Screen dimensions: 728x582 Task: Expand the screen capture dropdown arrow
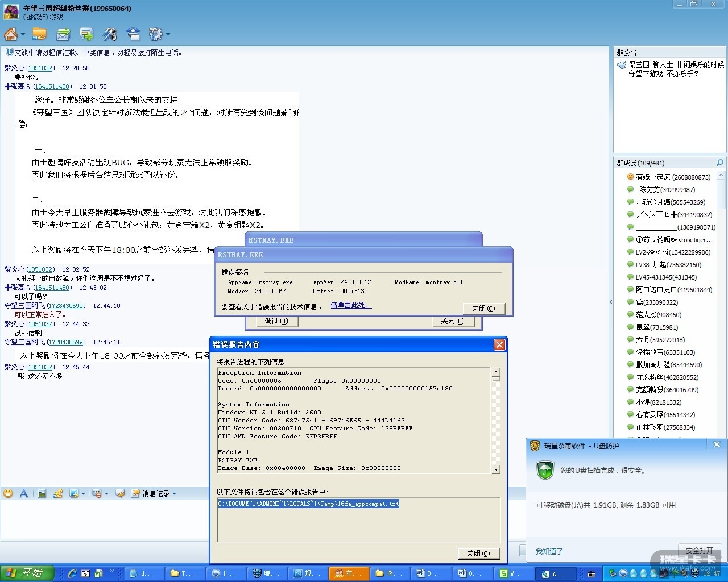tap(83, 493)
